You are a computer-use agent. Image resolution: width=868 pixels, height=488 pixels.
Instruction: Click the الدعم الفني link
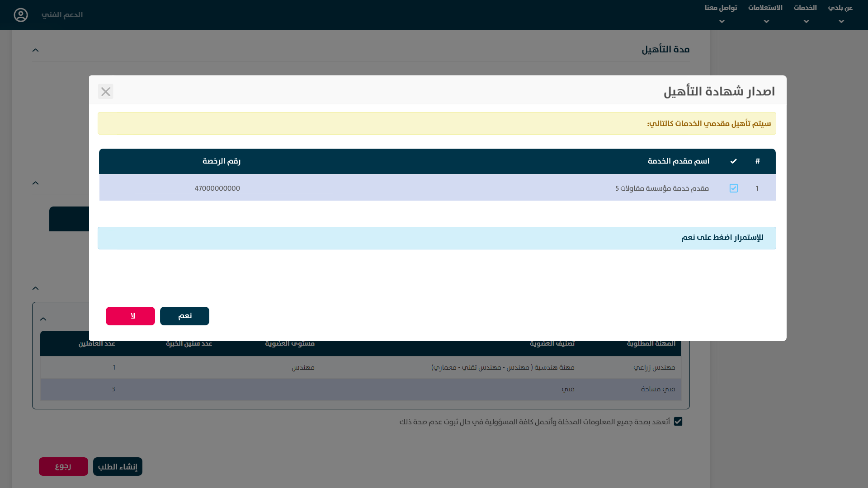tap(62, 15)
